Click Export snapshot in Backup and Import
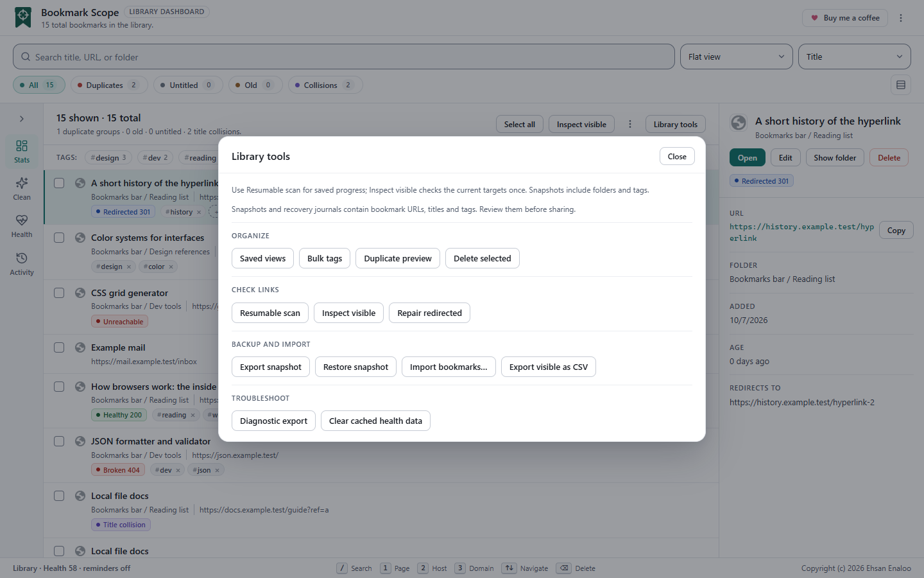 tap(271, 367)
